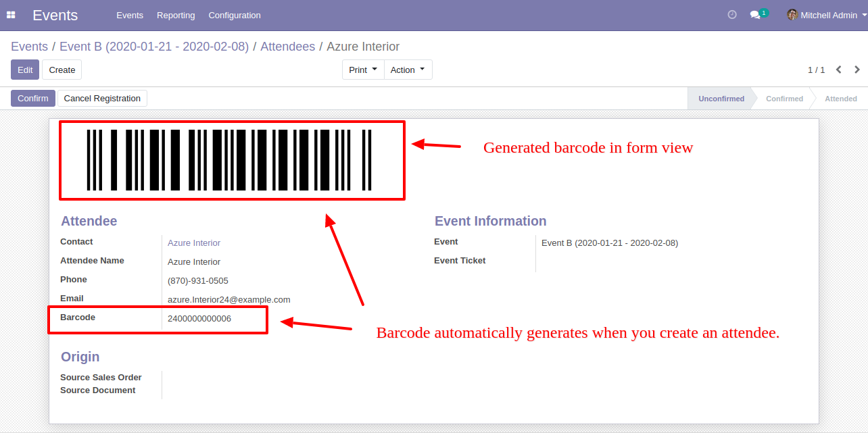Open the Events top menu item

(130, 15)
